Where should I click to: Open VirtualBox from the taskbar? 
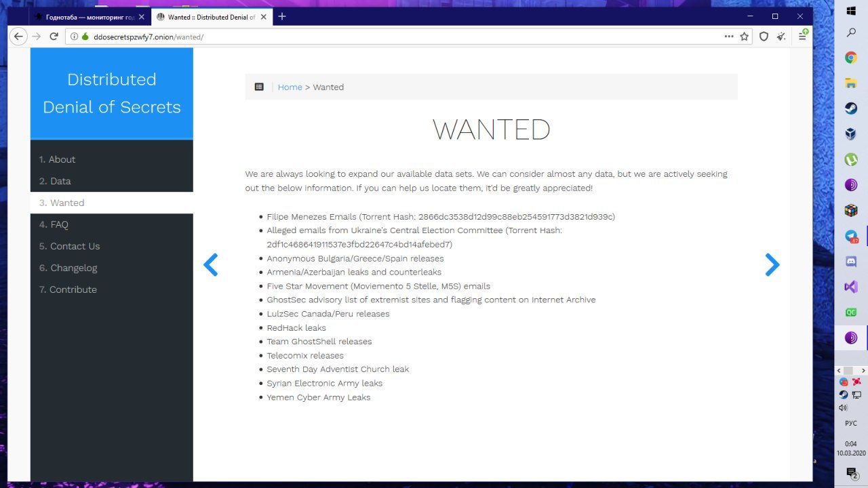851,134
